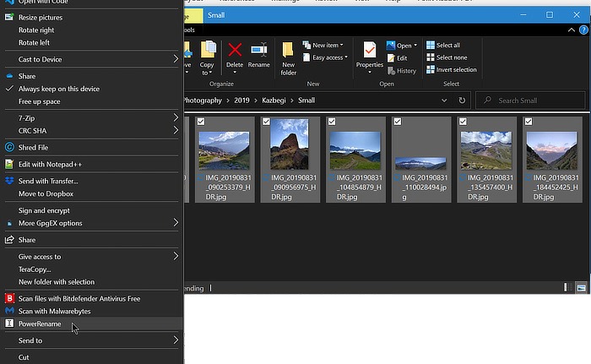Uncheck IMG_20190831_090956975_HDR.jpg checkbox
591x364 pixels.
coord(267,122)
